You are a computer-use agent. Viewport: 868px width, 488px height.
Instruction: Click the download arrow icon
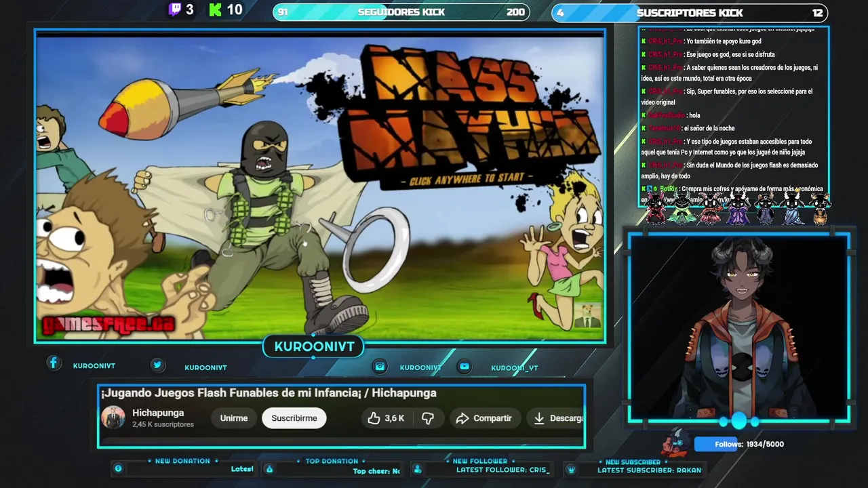tap(539, 418)
